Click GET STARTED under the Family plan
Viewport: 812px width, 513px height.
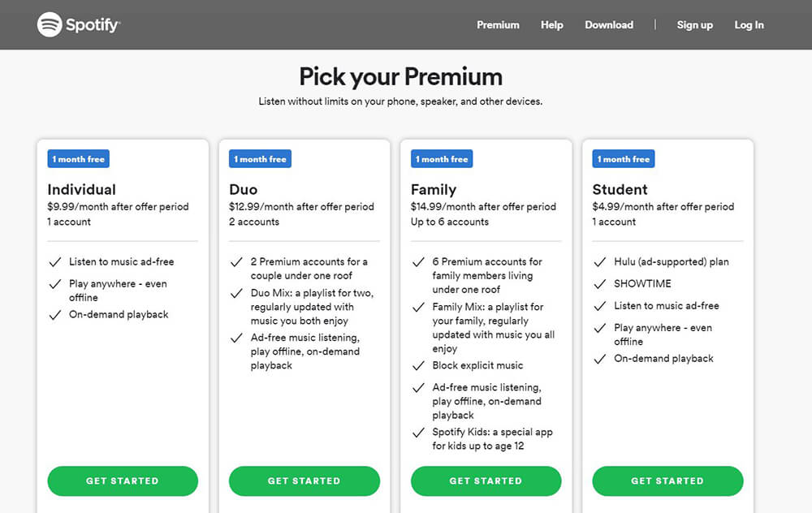pos(486,481)
